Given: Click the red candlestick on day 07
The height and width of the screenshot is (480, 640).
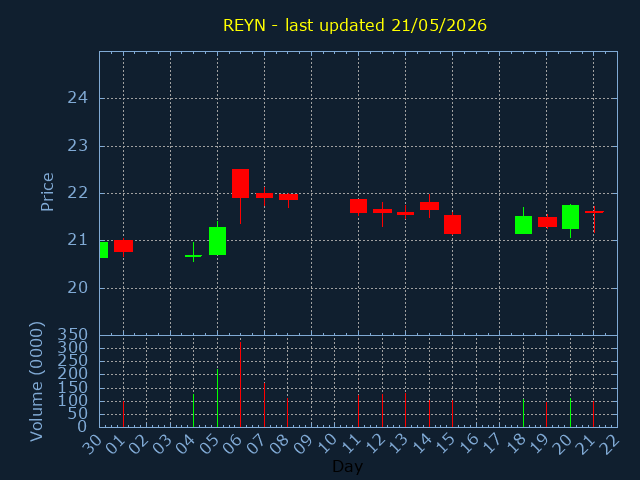Looking at the screenshot, I should coord(264,196).
